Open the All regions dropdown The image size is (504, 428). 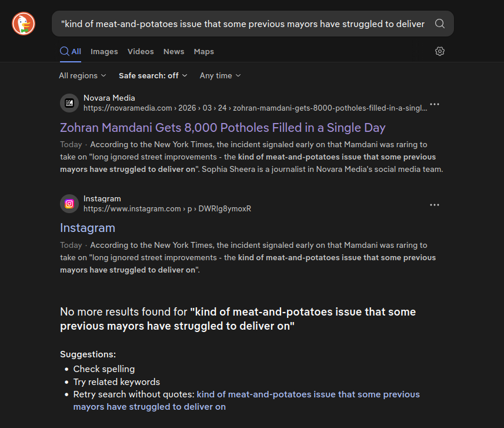(x=82, y=75)
